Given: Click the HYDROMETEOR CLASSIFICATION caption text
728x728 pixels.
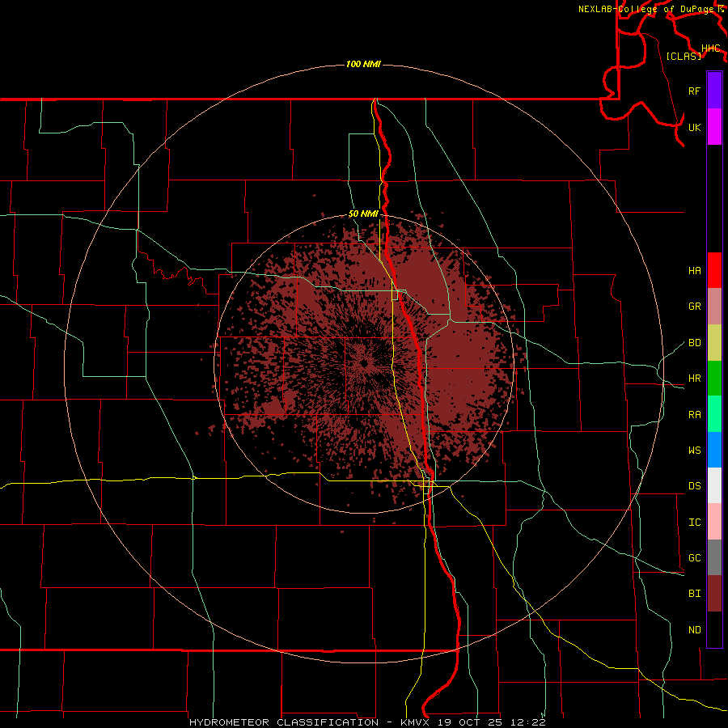Looking at the screenshot, I should (284, 722).
